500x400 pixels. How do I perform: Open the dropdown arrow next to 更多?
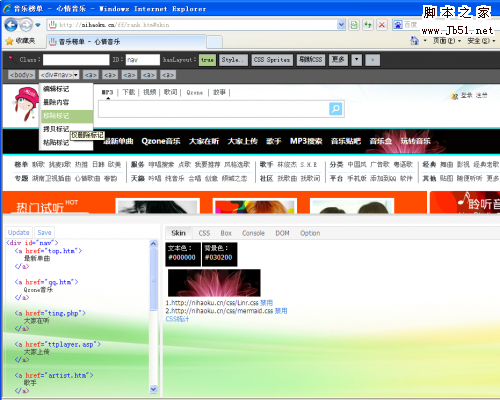point(357,60)
